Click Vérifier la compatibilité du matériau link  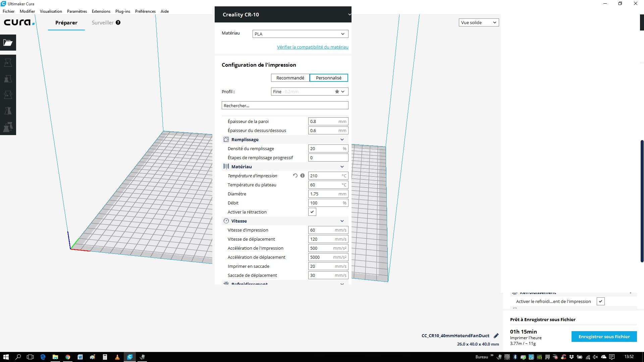click(313, 47)
